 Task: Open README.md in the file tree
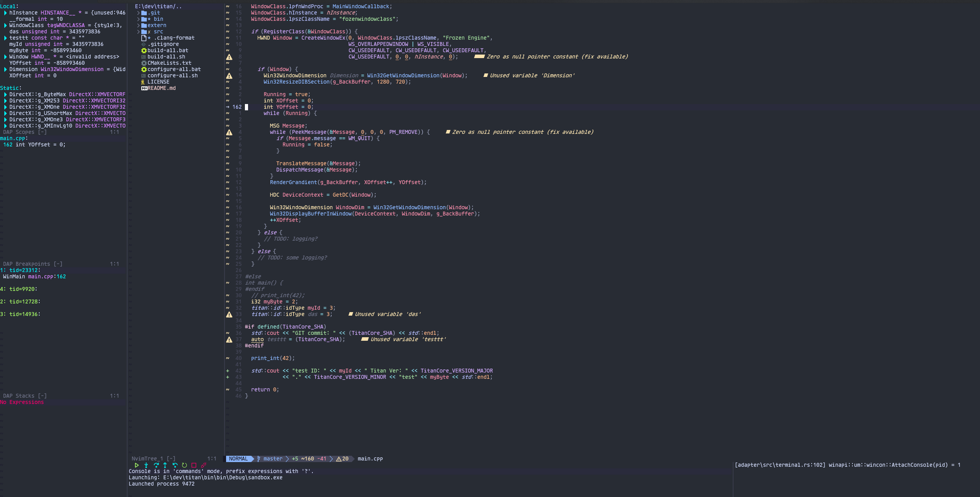[161, 88]
